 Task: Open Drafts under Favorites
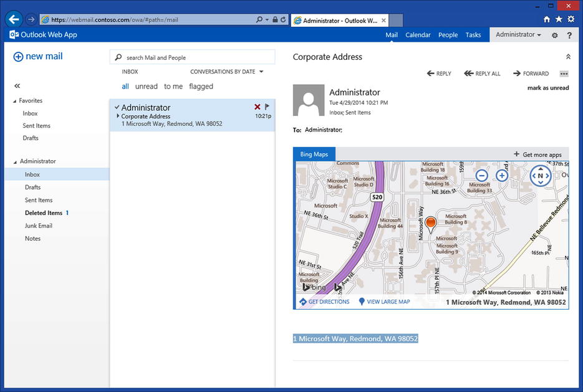point(31,138)
